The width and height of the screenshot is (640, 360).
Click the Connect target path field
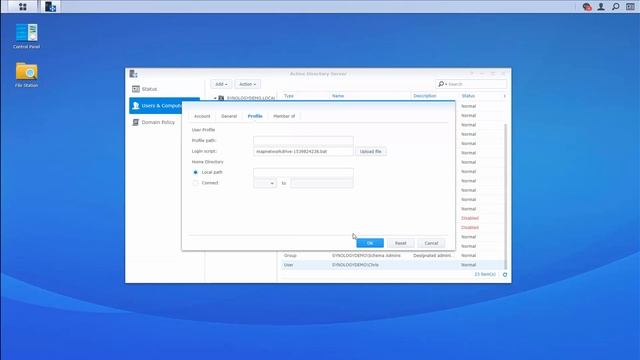tap(322, 183)
